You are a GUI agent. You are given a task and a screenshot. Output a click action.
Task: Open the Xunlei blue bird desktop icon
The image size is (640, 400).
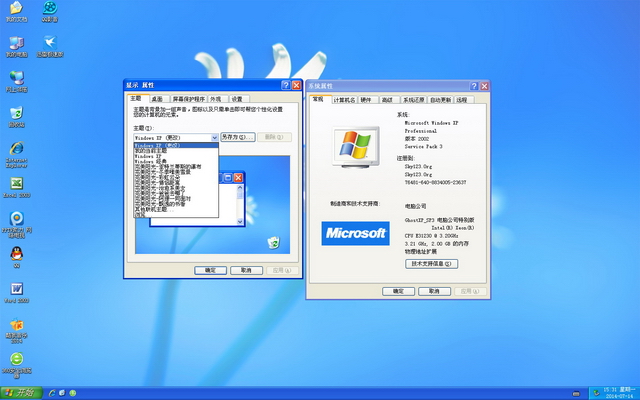pos(50,46)
